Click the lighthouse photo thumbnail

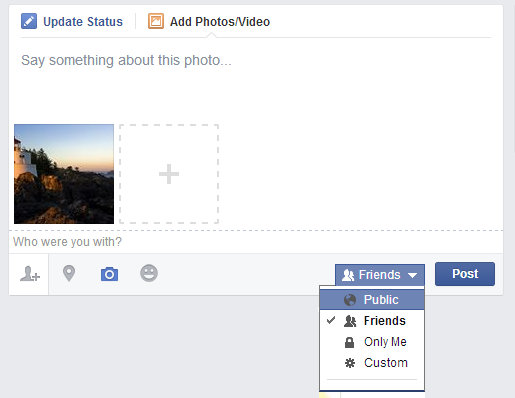coord(64,174)
